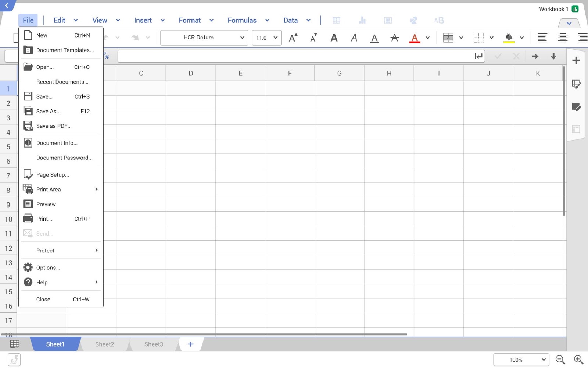Click the zoom out magnifier icon
Image resolution: width=588 pixels, height=368 pixels.
click(x=560, y=360)
